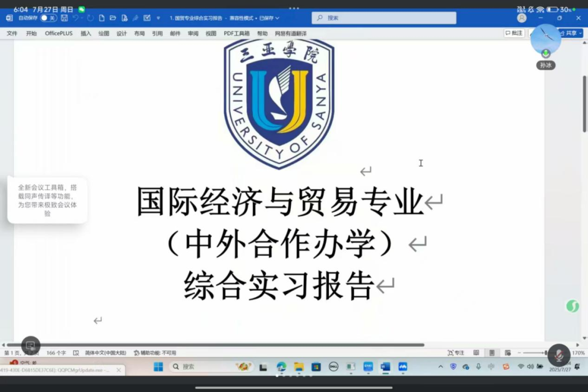Click the Redo icon in quick access toolbar
This screenshot has width=588, height=392.
click(x=90, y=18)
